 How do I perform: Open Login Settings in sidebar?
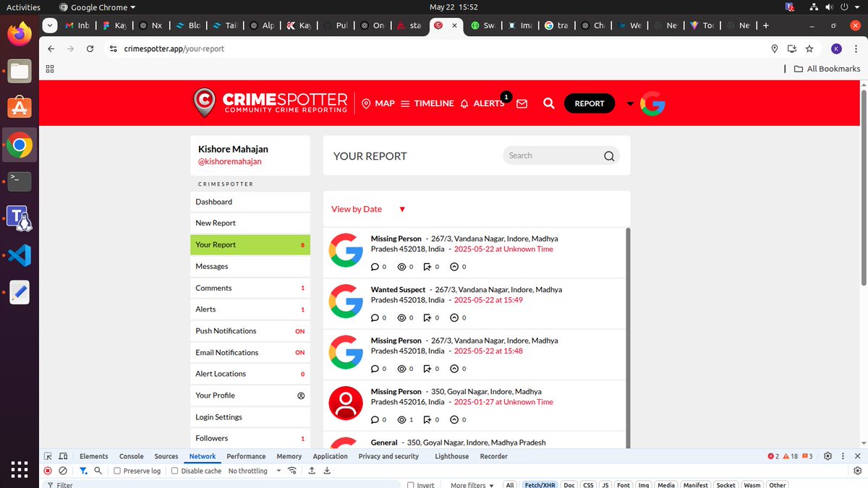(x=250, y=417)
